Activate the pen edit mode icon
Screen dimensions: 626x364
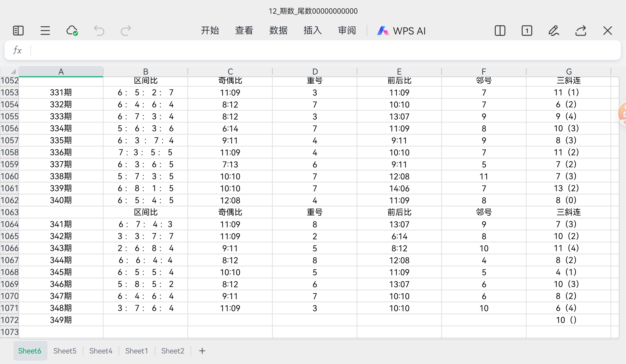point(554,31)
